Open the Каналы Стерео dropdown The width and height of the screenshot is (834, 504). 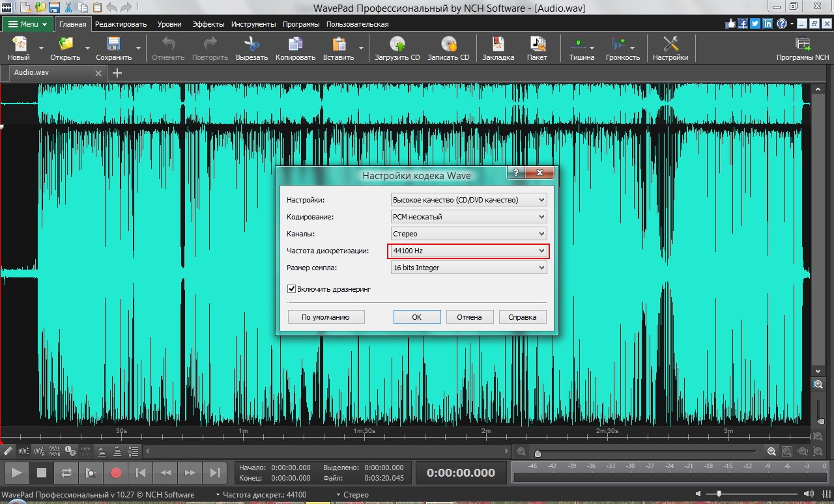pos(468,234)
